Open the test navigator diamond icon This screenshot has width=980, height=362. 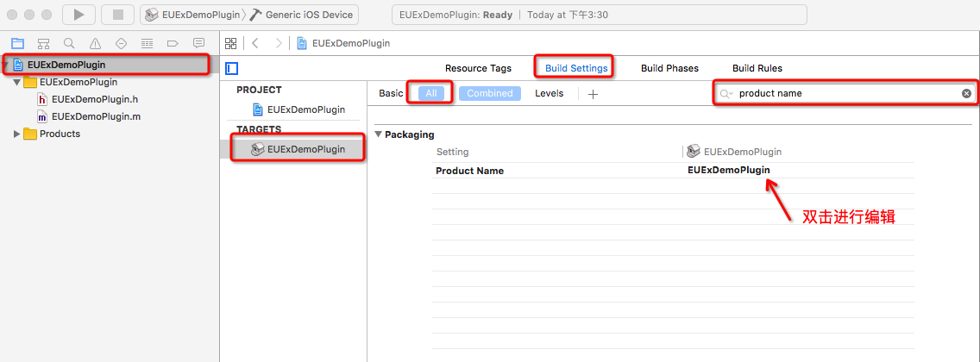point(122,43)
